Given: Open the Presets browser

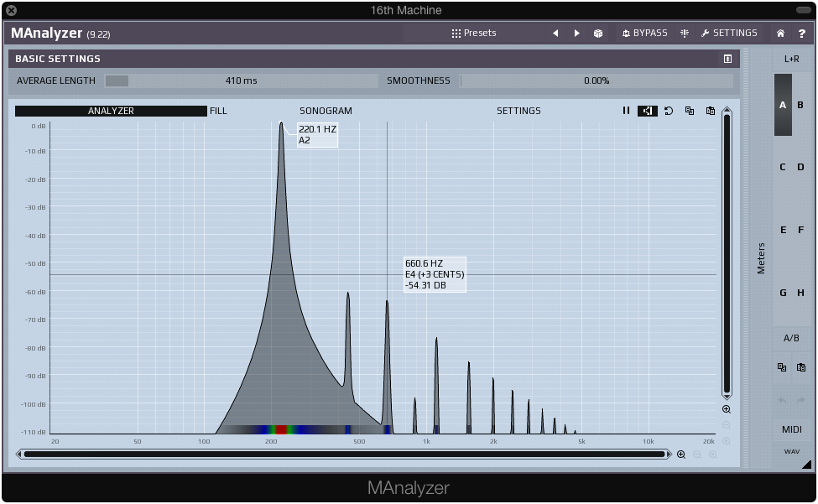Looking at the screenshot, I should 474,33.
